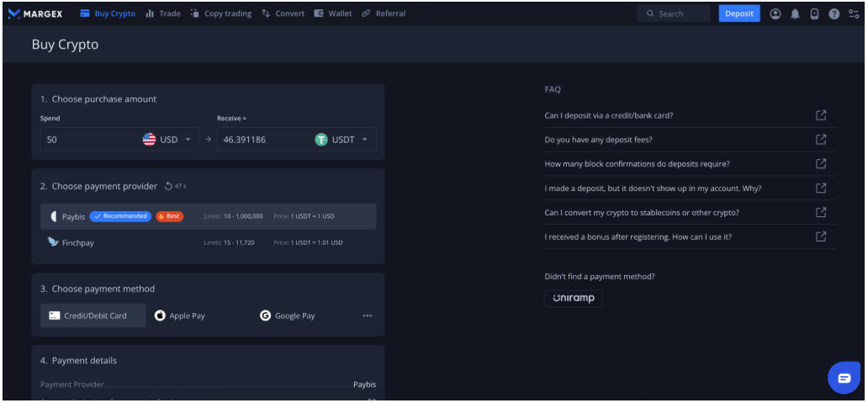
Task: Click the Receive amount field 46.391186
Action: point(263,140)
